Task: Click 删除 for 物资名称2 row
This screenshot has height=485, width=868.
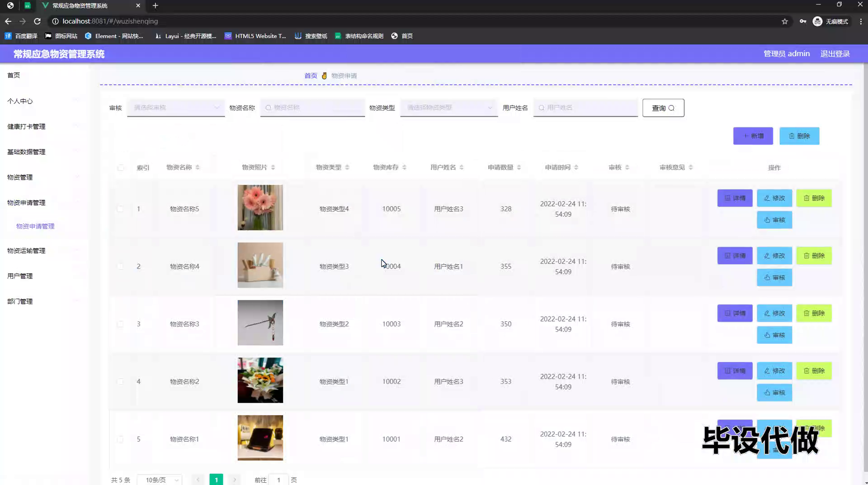Action: pos(814,371)
